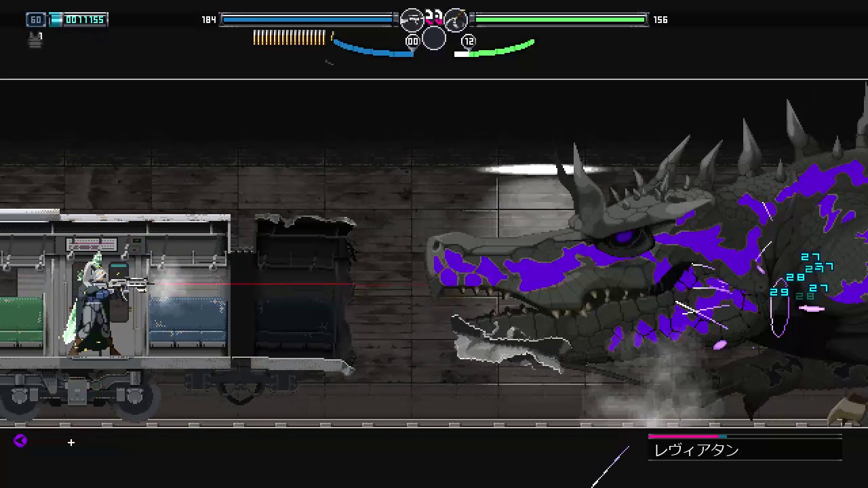
Task: Click the orange bullet magazine row
Action: pyautogui.click(x=290, y=38)
